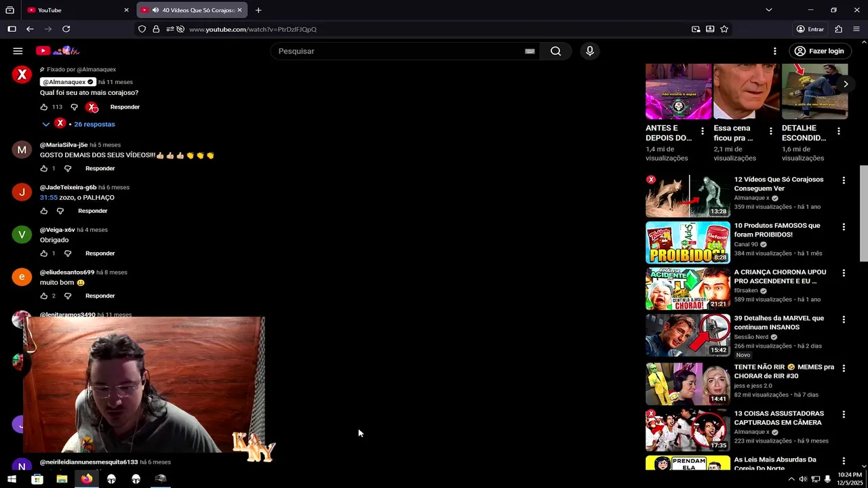The width and height of the screenshot is (868, 488).
Task: Close the '40 Vídeos Que Só Corajosos' tab
Action: pyautogui.click(x=239, y=10)
